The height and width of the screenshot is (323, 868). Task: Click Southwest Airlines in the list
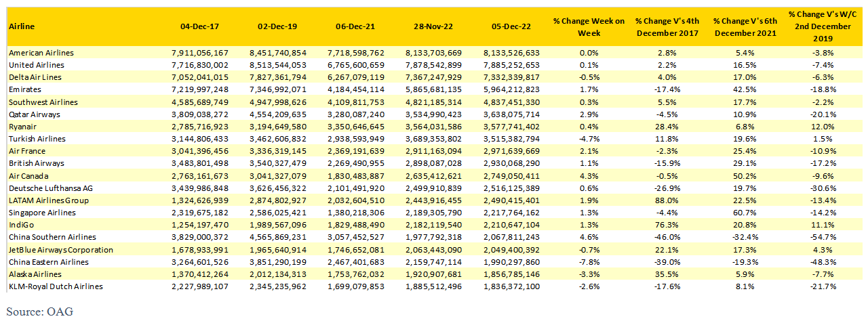[43, 102]
